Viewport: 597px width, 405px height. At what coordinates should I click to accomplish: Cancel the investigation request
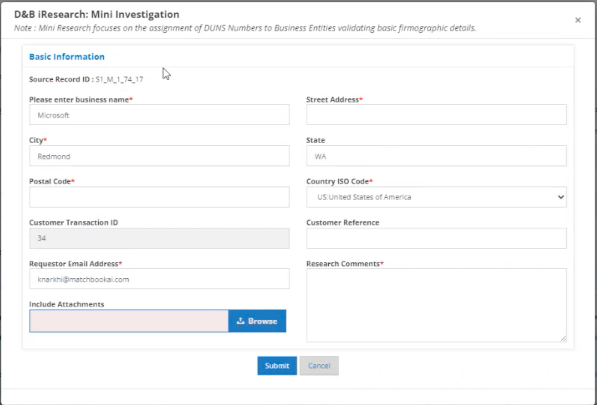(x=319, y=366)
